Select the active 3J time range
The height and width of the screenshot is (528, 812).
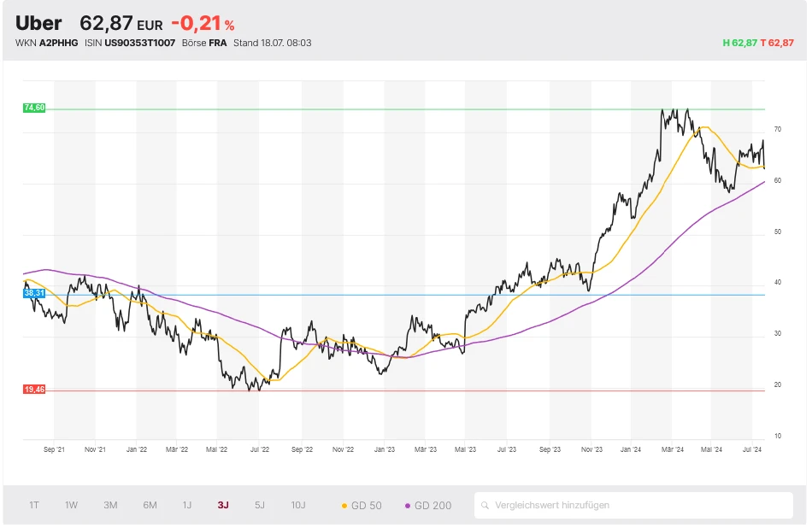tap(223, 505)
